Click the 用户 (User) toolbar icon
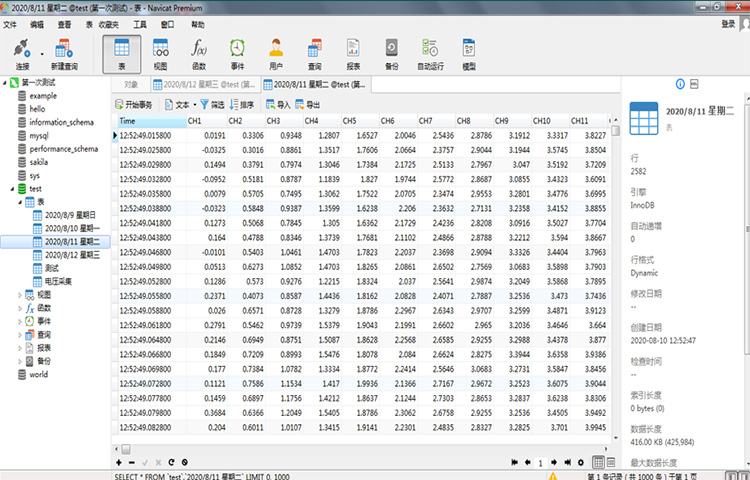The width and height of the screenshot is (750, 480). [276, 51]
